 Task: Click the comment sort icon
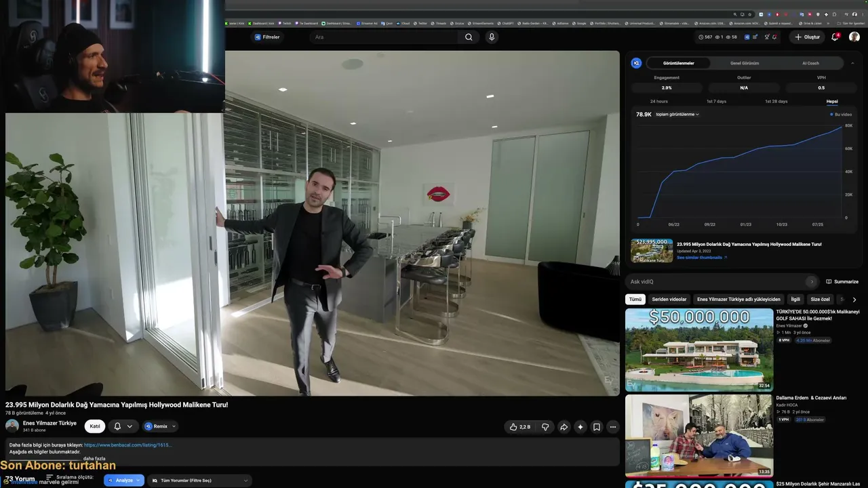tap(49, 477)
